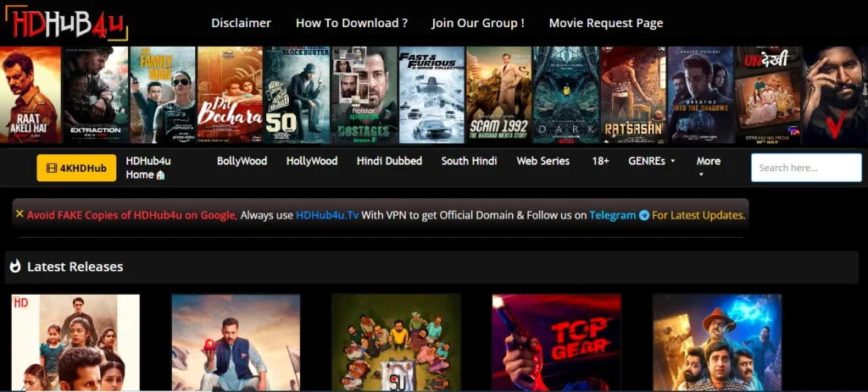Open the Dil Bechara poster
The height and width of the screenshot is (392, 868).
click(x=230, y=94)
